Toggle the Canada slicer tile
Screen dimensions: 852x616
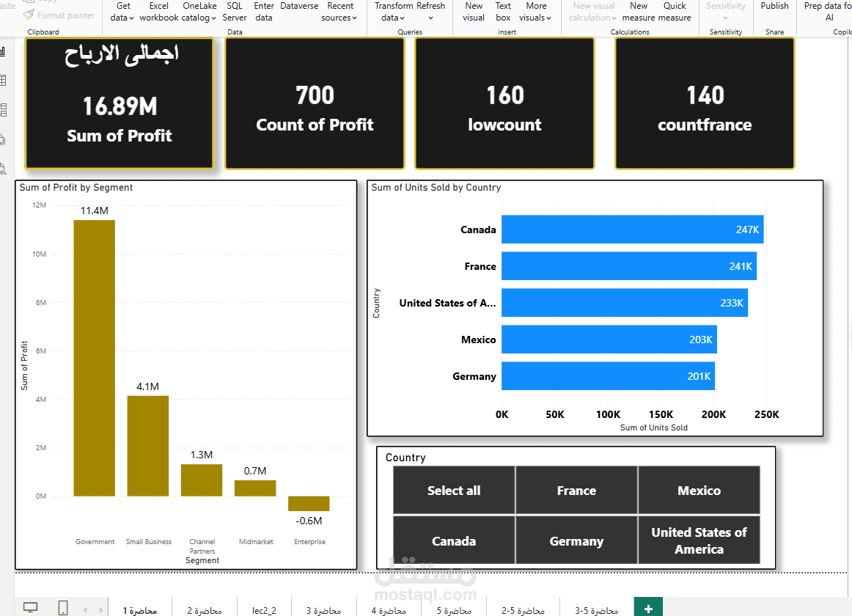[x=454, y=541]
